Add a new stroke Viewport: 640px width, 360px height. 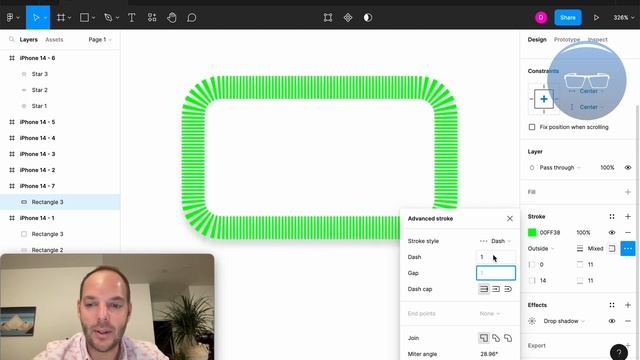tap(628, 216)
